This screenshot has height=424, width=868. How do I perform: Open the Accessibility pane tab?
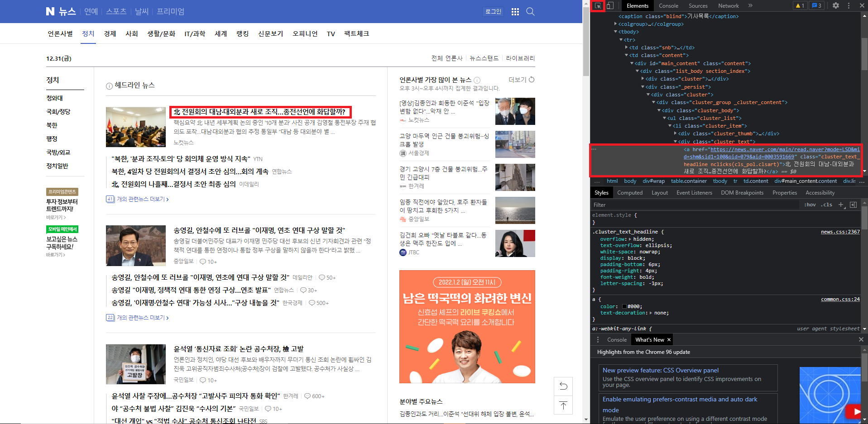click(820, 193)
